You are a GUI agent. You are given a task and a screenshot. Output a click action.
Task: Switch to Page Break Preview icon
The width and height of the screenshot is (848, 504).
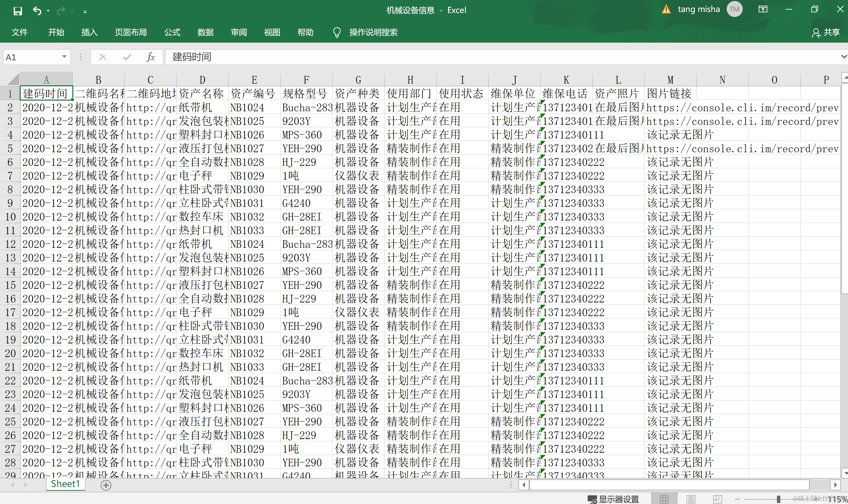click(x=718, y=499)
